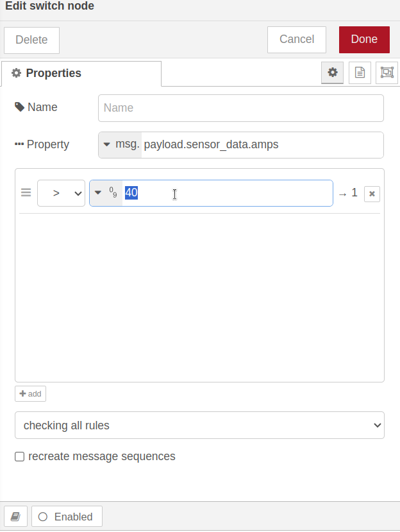Open the greater-than operator dropdown
This screenshot has height=532, width=400.
click(x=61, y=193)
